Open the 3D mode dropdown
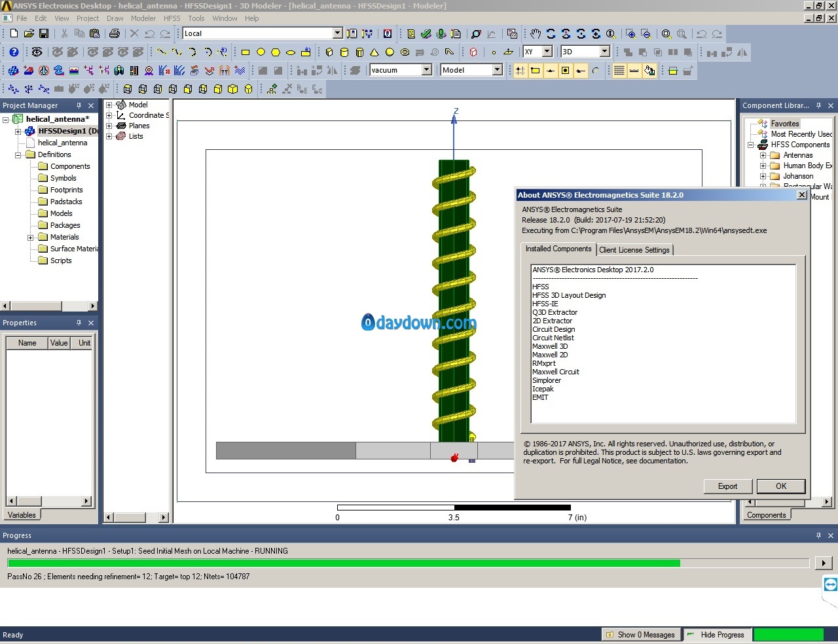 605,52
